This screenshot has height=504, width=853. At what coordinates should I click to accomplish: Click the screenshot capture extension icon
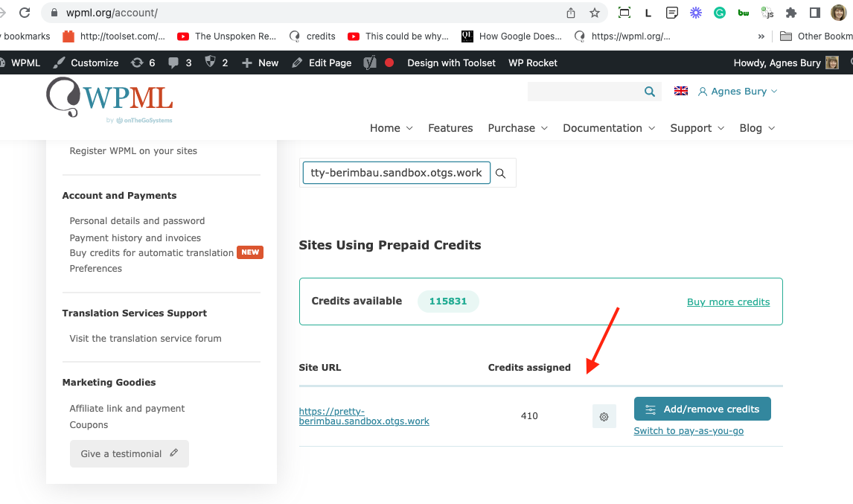point(624,13)
